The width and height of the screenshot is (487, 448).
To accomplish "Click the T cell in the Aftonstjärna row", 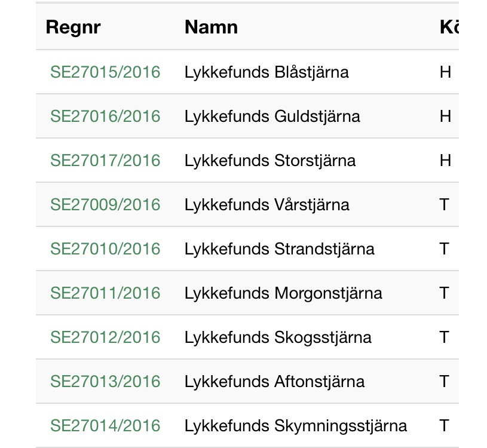I will (444, 382).
